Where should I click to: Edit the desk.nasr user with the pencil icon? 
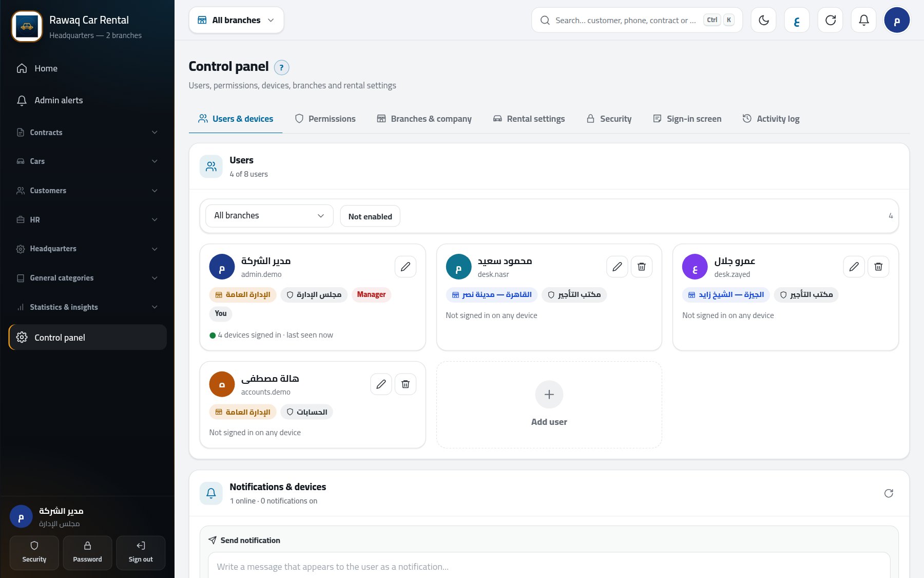[617, 267]
